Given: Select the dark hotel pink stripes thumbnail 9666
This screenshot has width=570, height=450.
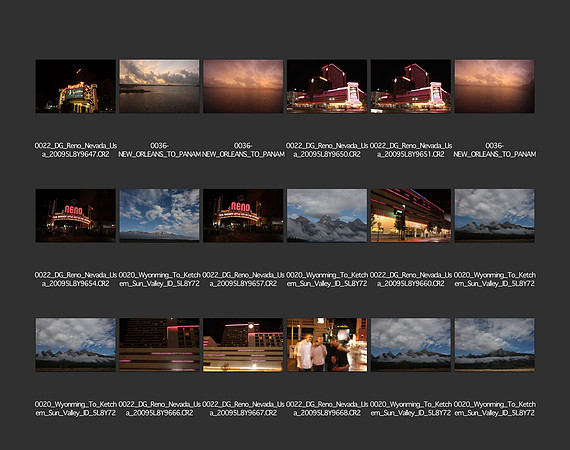Looking at the screenshot, I should 160,345.
